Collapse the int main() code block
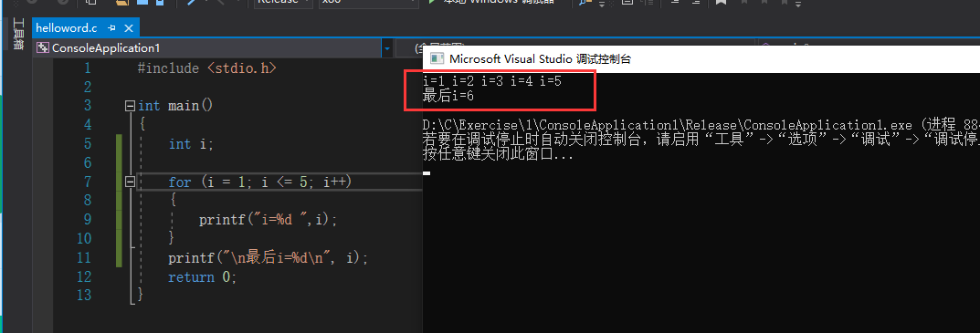The image size is (980, 333). pyautogui.click(x=130, y=106)
